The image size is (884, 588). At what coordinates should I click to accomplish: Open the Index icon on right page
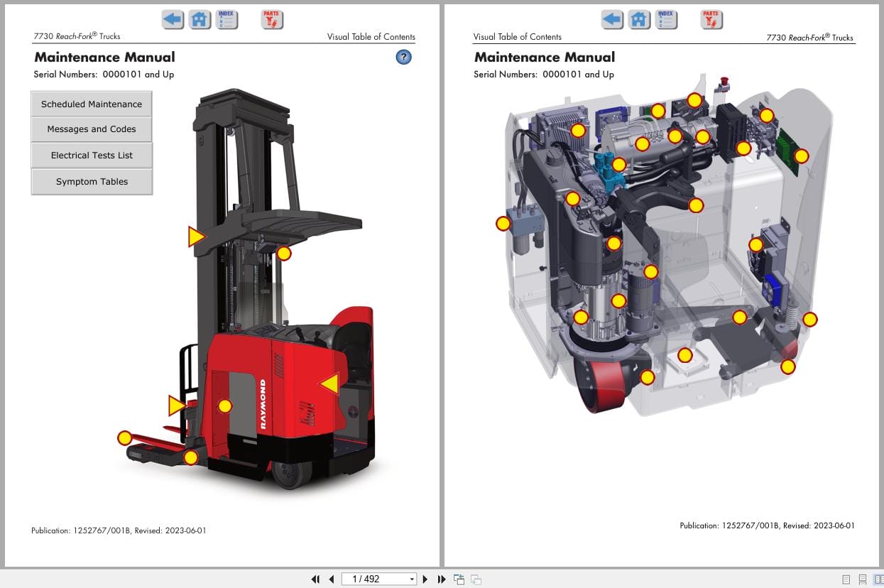[x=665, y=19]
